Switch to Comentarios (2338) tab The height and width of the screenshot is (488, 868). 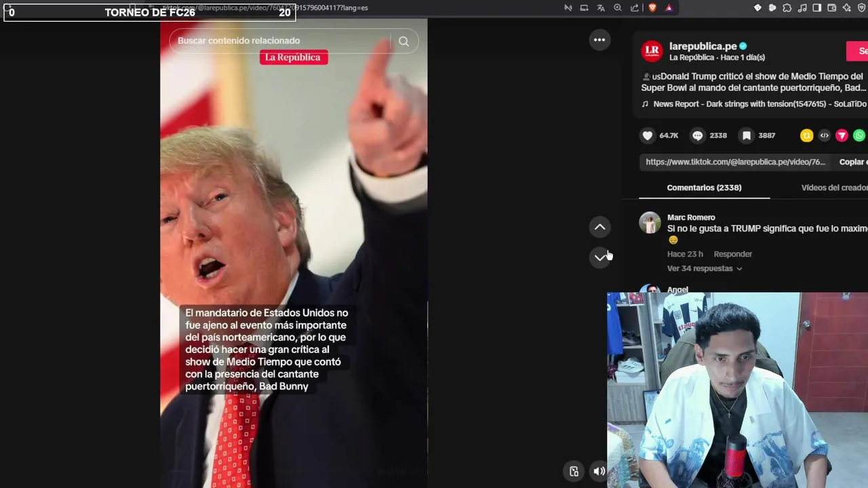704,188
